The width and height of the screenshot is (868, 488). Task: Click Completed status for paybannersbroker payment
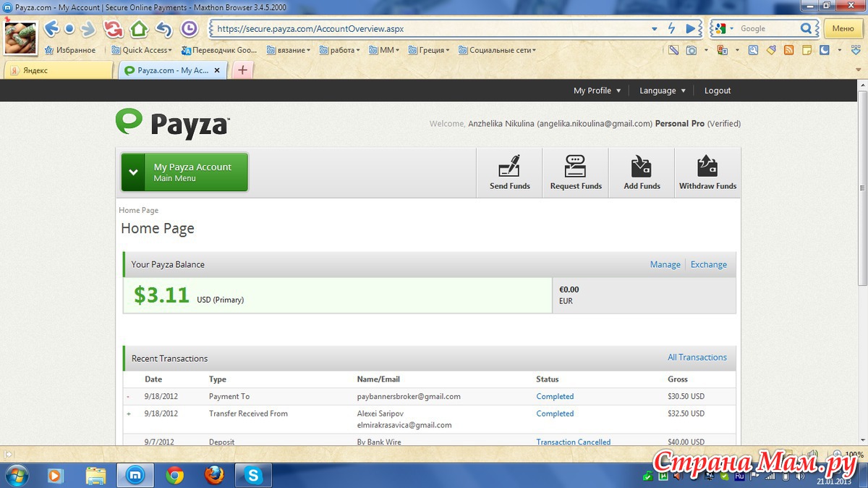pos(555,396)
